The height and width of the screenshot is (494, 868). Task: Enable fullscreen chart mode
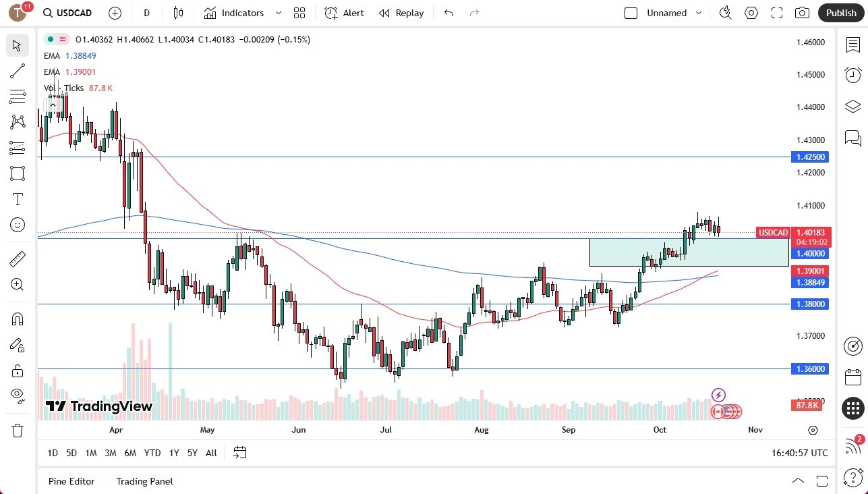[776, 13]
